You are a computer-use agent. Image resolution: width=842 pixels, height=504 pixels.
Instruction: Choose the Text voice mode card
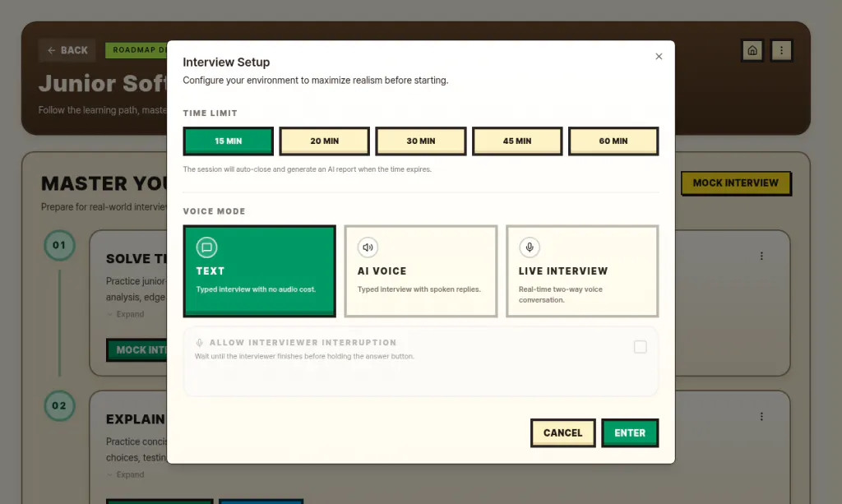point(259,271)
